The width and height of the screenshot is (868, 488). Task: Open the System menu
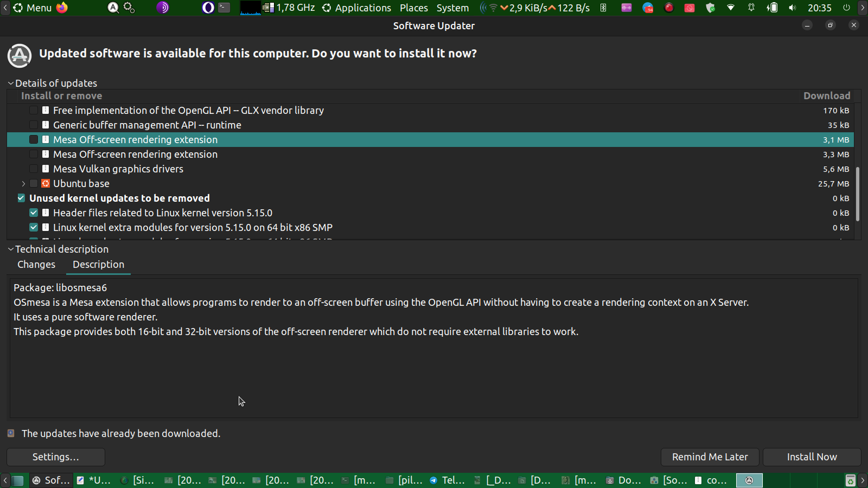[x=452, y=8]
